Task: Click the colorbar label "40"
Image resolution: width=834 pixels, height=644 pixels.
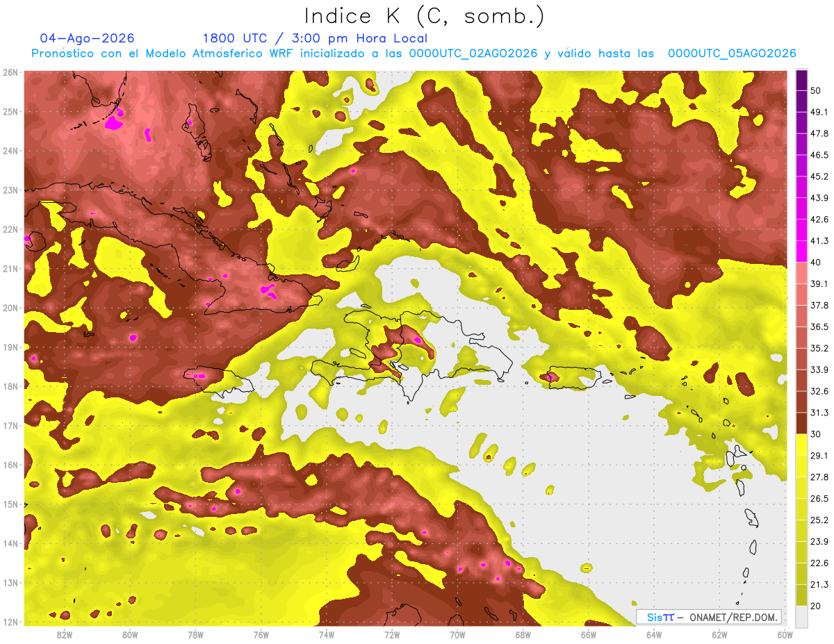Action: coord(815,262)
